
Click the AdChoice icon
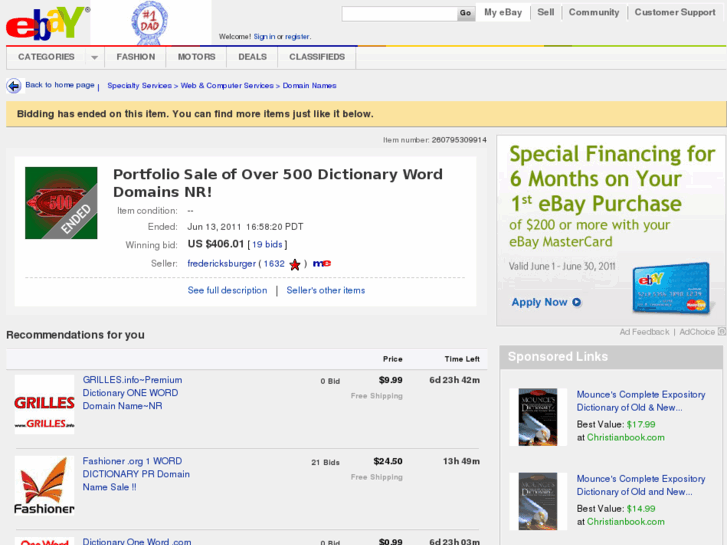coord(720,332)
